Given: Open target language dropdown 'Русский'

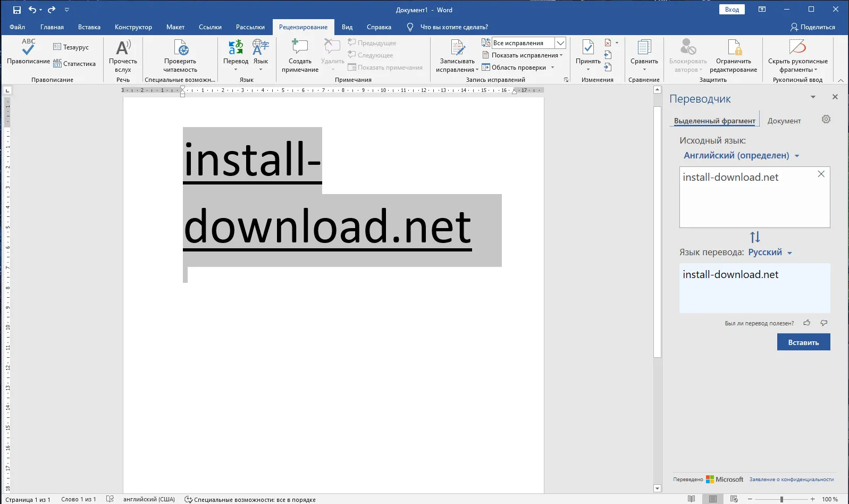Looking at the screenshot, I should [770, 253].
